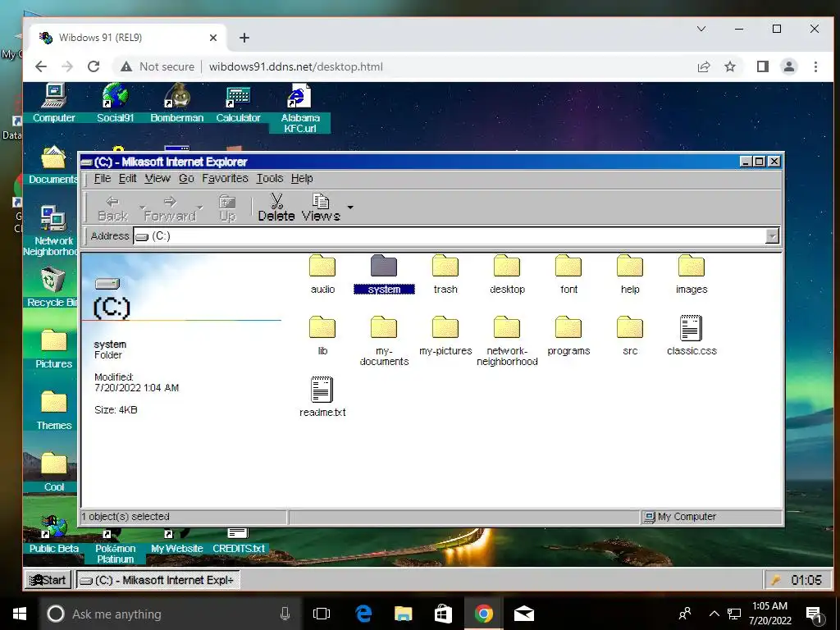This screenshot has width=840, height=630.
Task: Open a new Chrome tab
Action: pos(244,38)
